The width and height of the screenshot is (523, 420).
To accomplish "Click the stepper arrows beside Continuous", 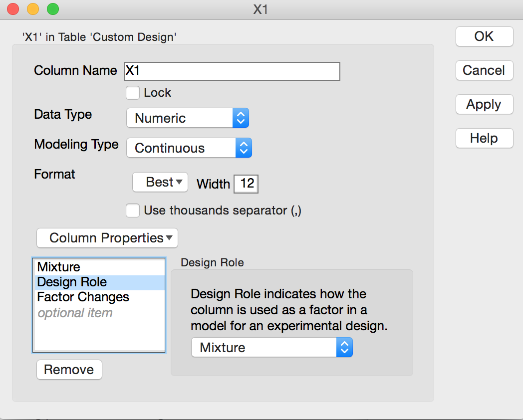I will click(244, 148).
